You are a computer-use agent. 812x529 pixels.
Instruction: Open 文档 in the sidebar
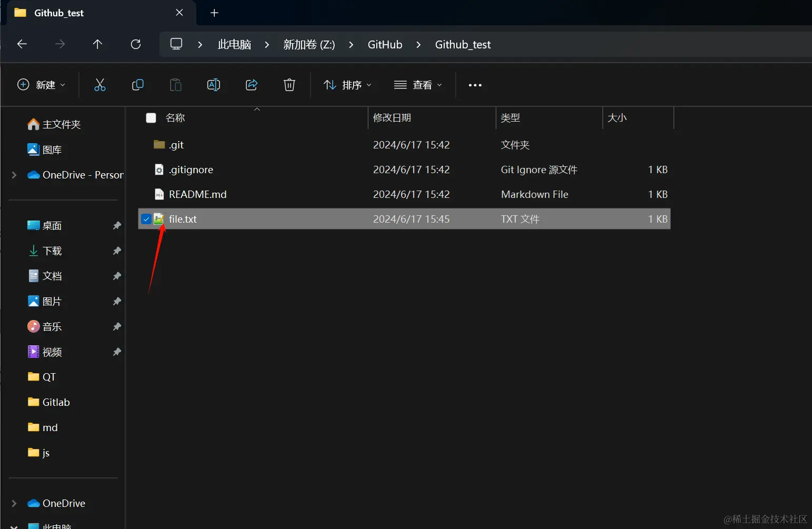pos(45,276)
